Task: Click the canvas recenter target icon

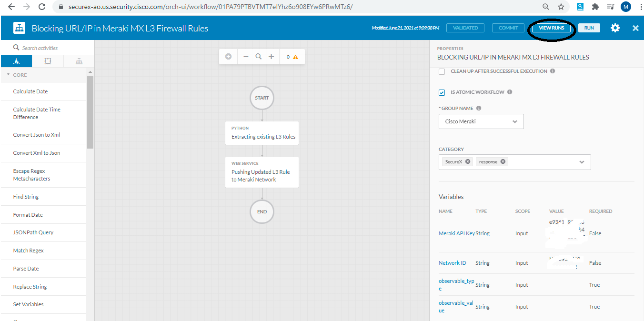Action: tap(228, 57)
